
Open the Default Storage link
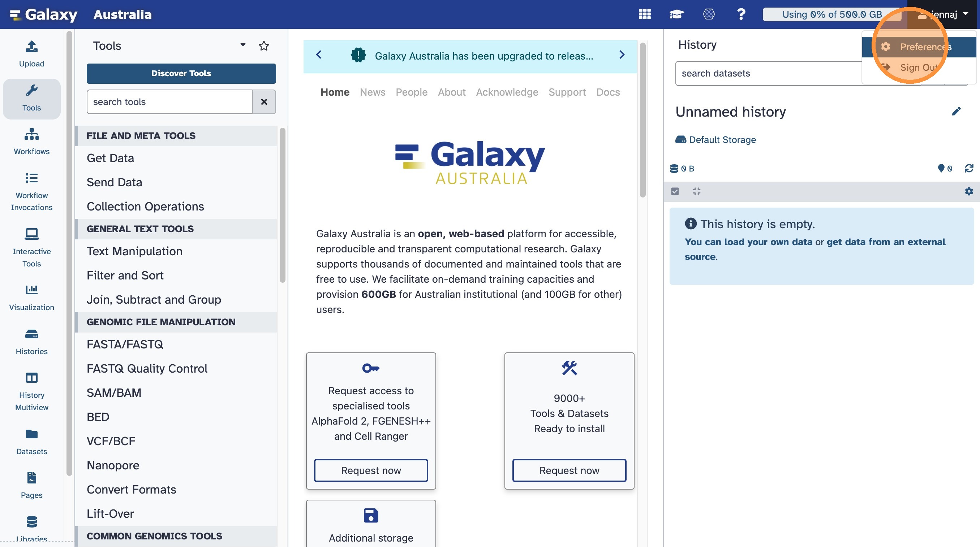[722, 139]
